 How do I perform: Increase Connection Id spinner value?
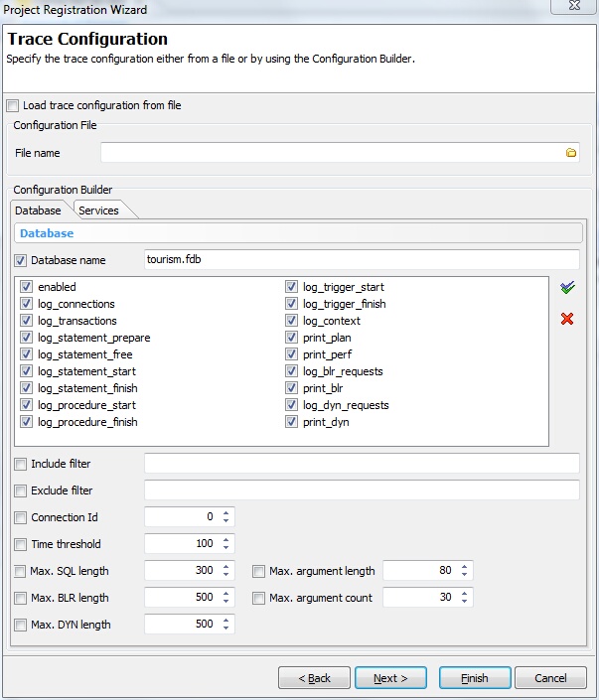click(226, 513)
